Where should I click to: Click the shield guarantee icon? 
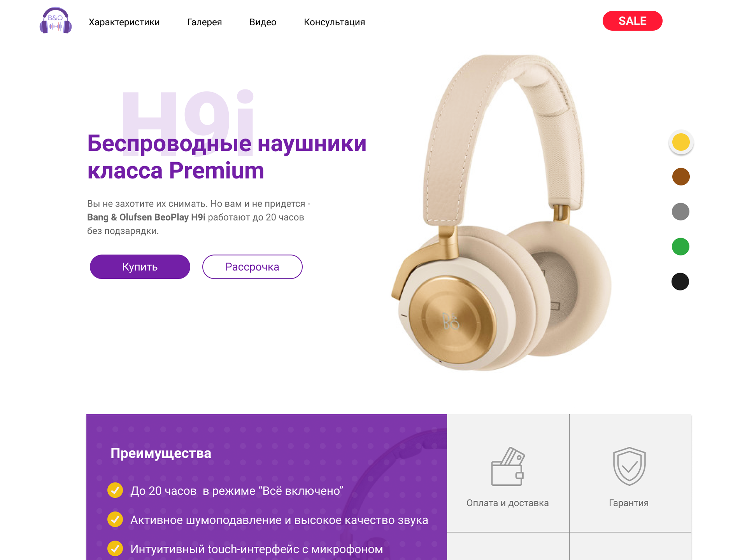629,466
